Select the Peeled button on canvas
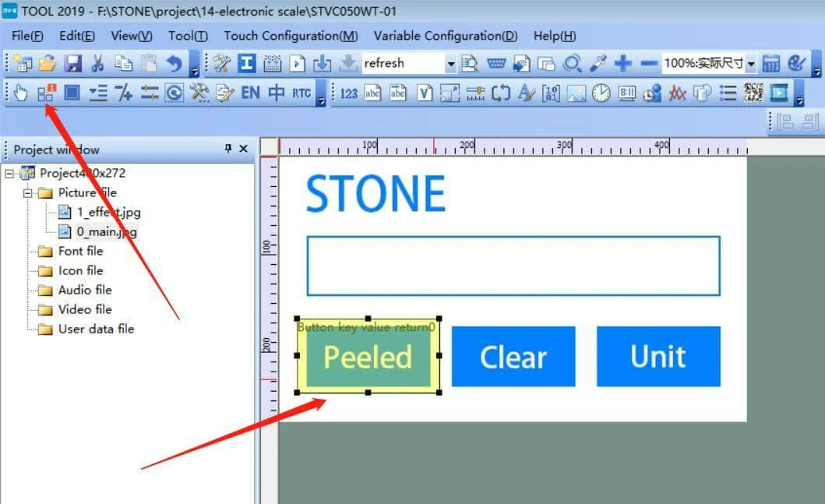825x504 pixels. (368, 357)
